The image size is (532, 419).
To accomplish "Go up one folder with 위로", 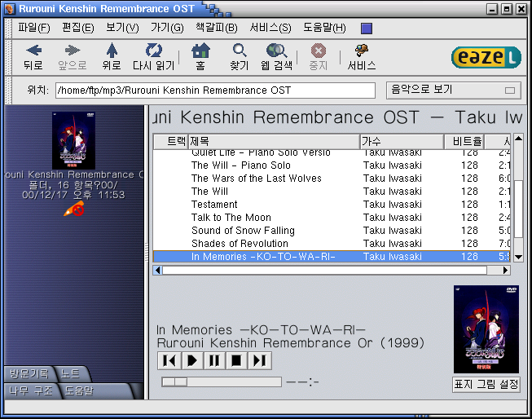I will click(112, 57).
